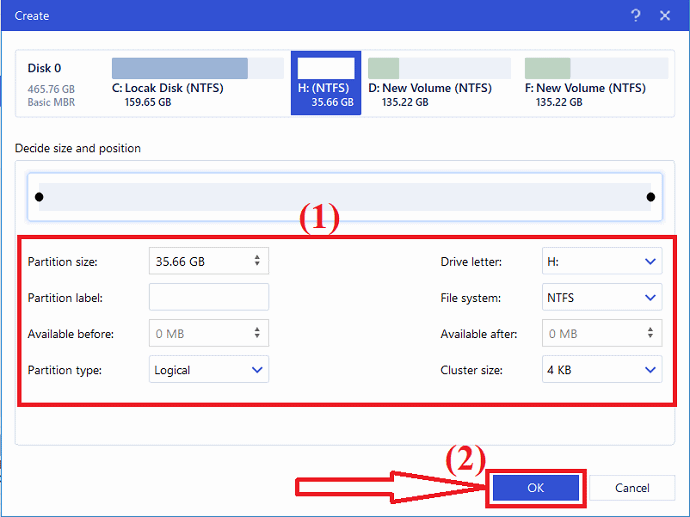Click the Available before stepper arrows

[257, 333]
